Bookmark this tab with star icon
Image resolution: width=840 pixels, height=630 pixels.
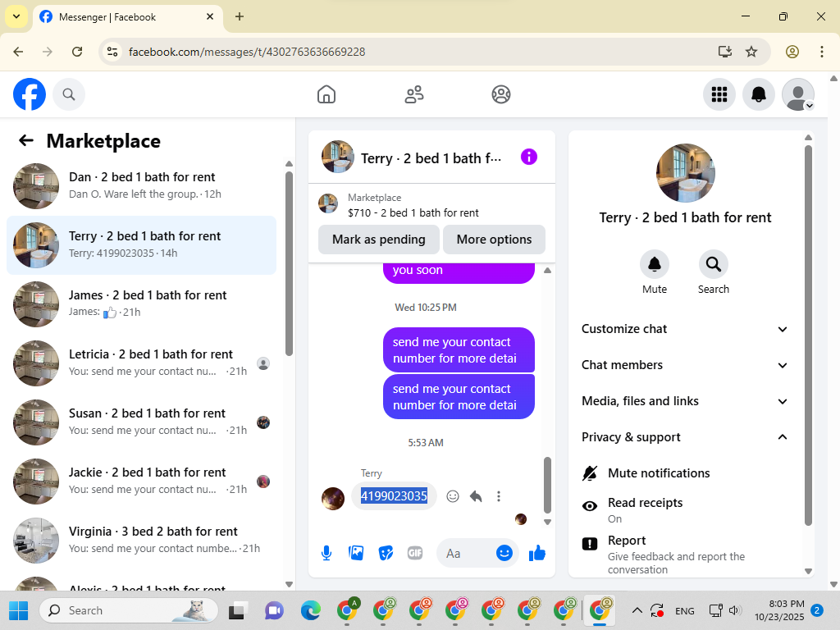tap(751, 52)
